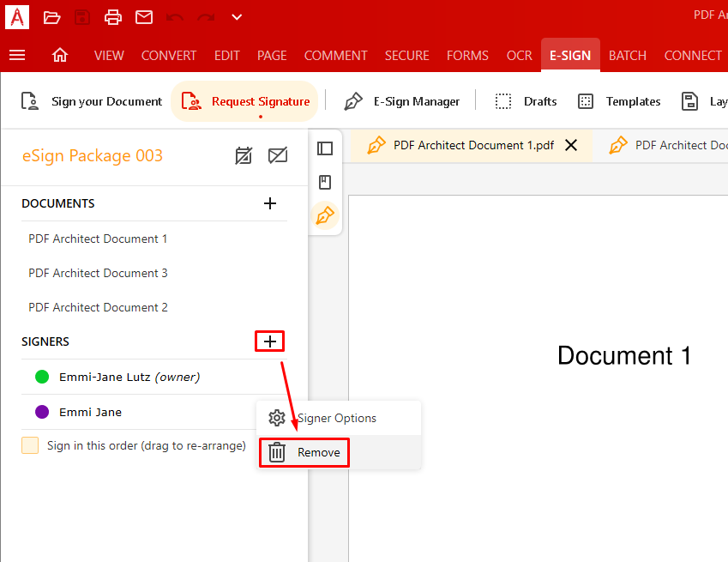Switch to the COMMENT tab
This screenshot has width=728, height=562.
pos(335,55)
